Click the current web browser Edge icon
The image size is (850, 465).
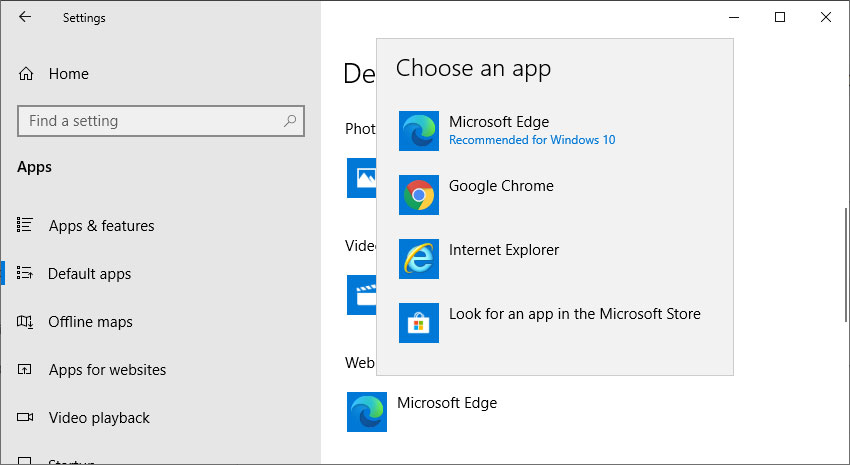point(366,412)
